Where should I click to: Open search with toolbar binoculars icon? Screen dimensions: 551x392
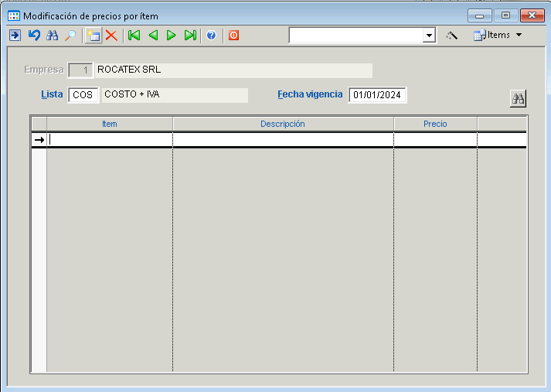[53, 36]
